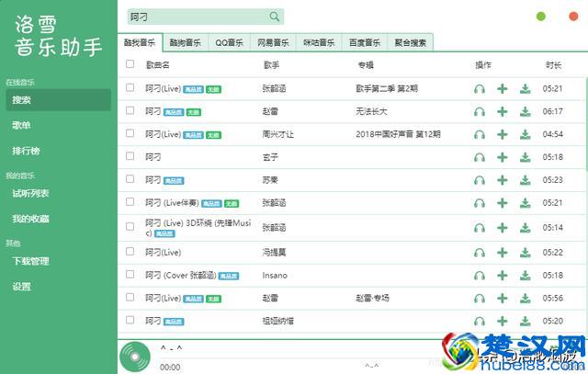Select the 聚合搜索 tab
Viewport: 588px width, 374px height.
[x=411, y=42]
